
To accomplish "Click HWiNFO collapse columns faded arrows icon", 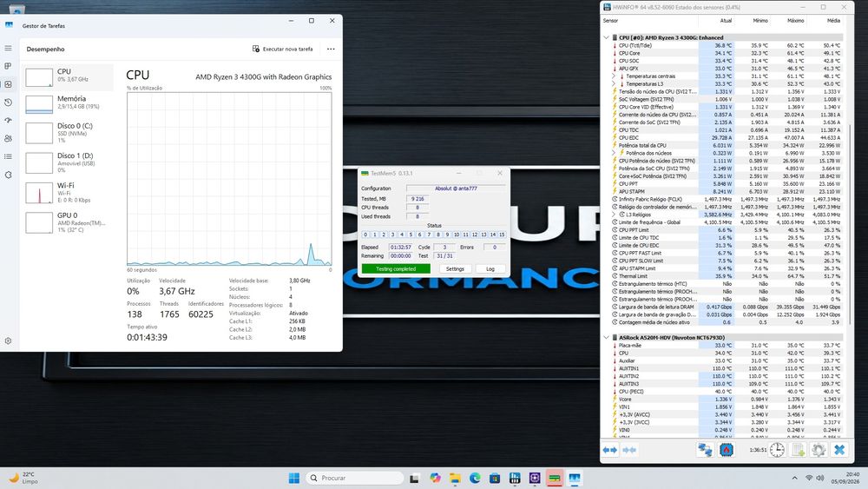I will tap(629, 450).
